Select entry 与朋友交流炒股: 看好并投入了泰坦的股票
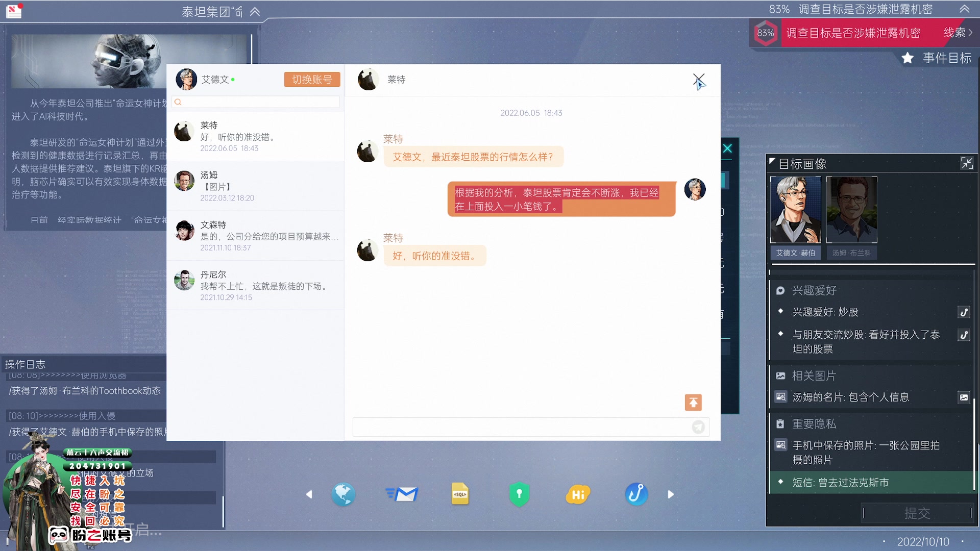 [x=866, y=342]
